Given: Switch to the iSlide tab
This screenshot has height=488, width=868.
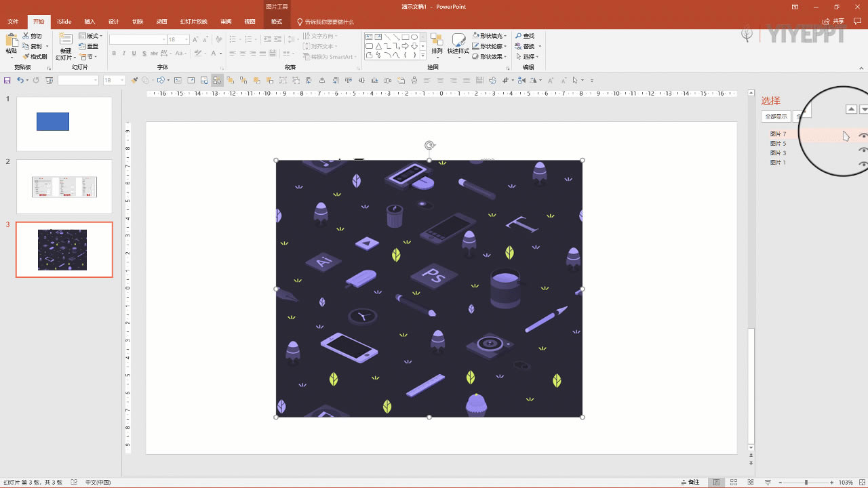Looking at the screenshot, I should click(x=64, y=22).
